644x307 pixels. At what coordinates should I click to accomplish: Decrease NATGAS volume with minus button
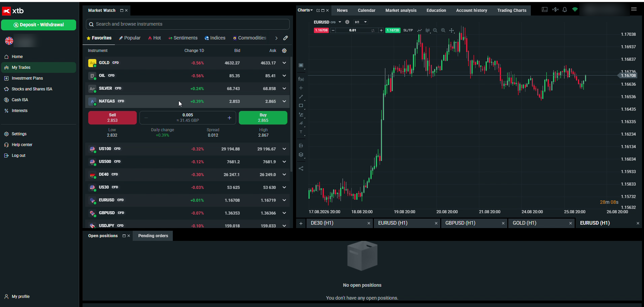(x=146, y=118)
